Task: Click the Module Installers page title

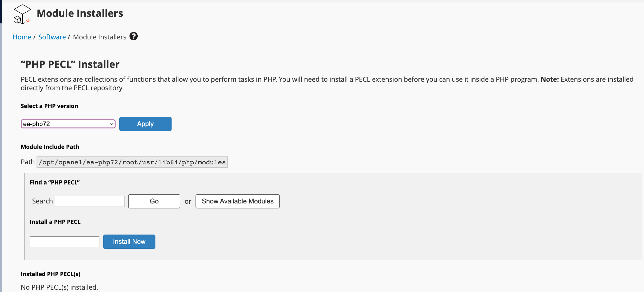Action: point(80,13)
